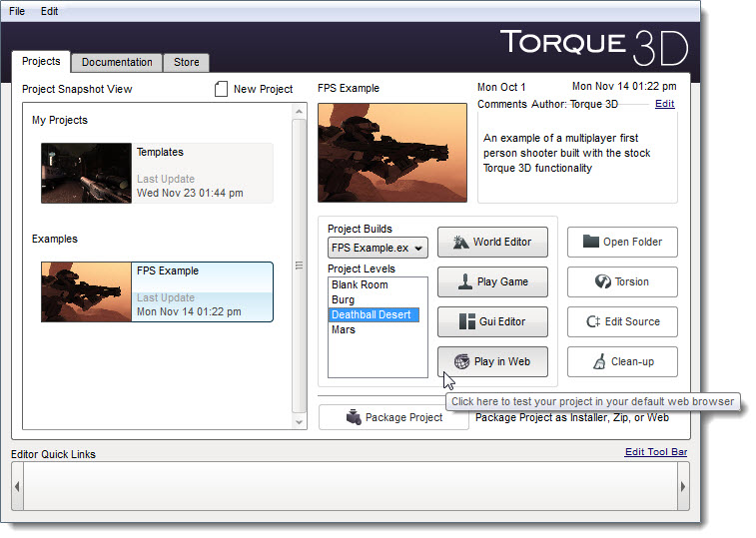756x538 pixels.
Task: Switch to the Projects tab
Action: 41,61
